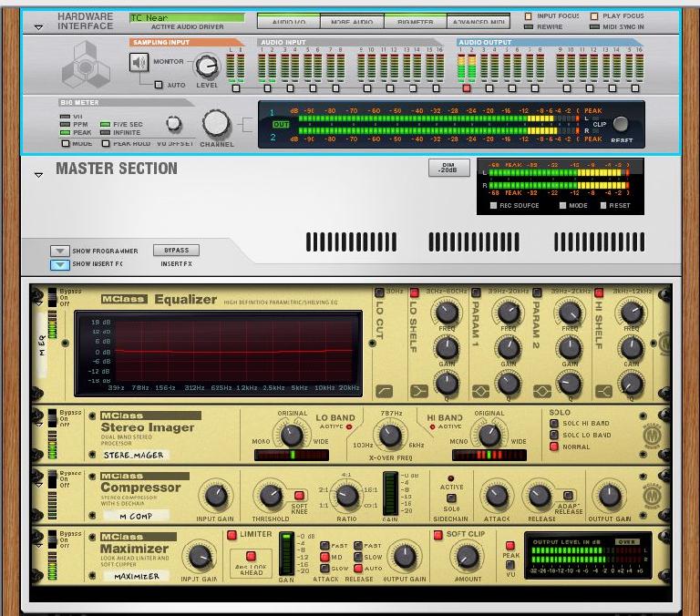Click the X-Over Freq knob
Image resolution: width=700 pixels, height=616 pixels.
tap(390, 436)
